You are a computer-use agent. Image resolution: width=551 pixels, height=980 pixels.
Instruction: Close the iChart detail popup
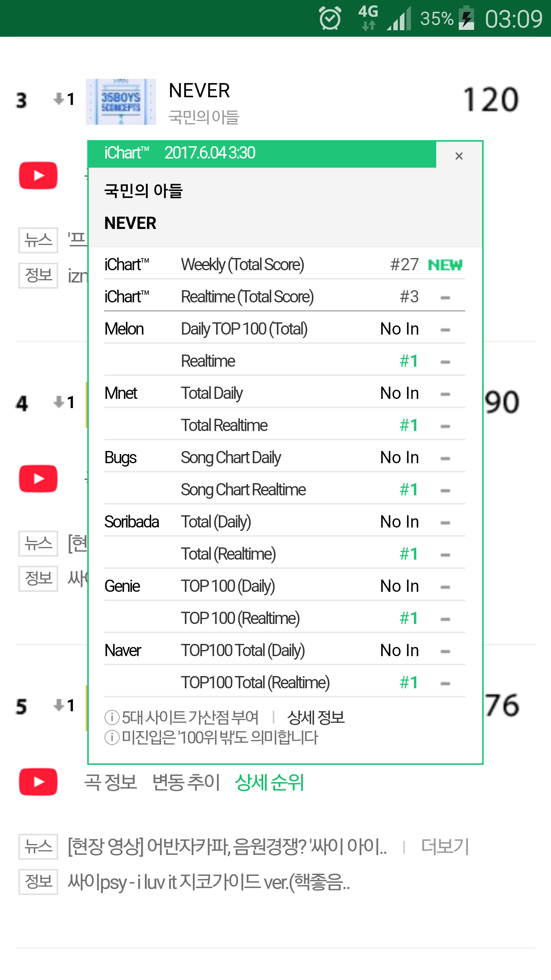[459, 156]
